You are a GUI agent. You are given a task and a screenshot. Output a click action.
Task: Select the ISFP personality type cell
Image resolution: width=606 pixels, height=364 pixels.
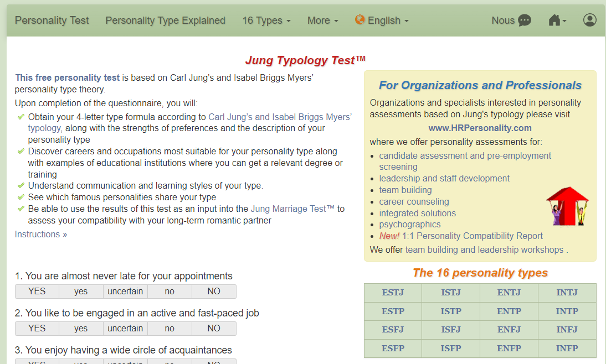coord(451,348)
